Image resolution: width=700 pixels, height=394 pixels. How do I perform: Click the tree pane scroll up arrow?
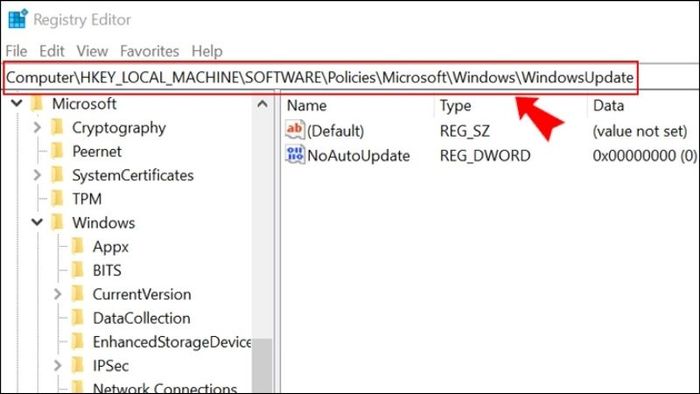[262, 105]
